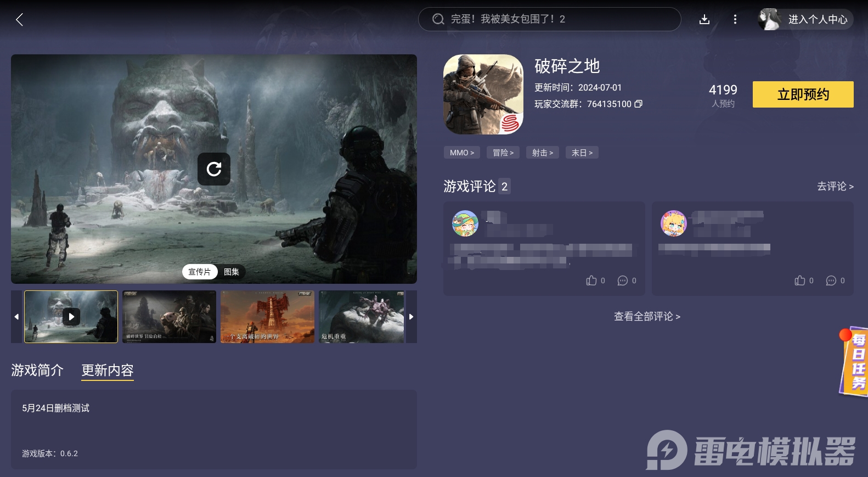Screen dimensions: 868x477
Task: Click the 立即预约 reserve button
Action: coord(803,94)
